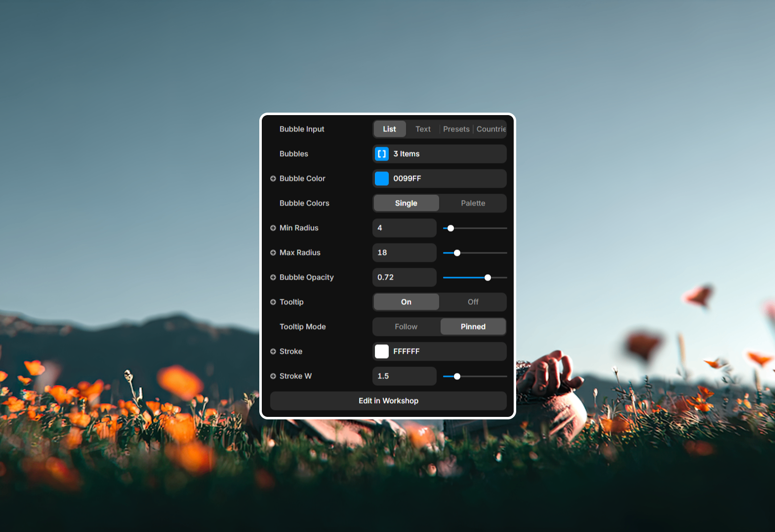Choose the Text bubble input tab
Image resolution: width=775 pixels, height=532 pixels.
[423, 129]
